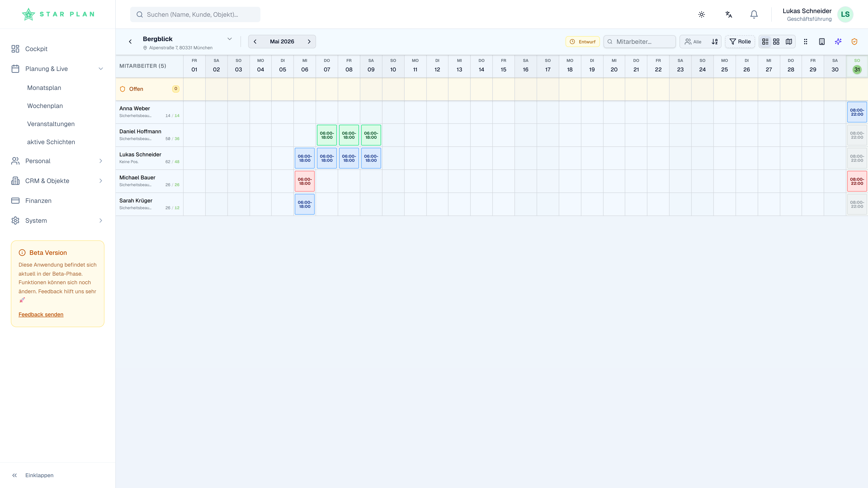Click the MITARBEITER (5) column header
This screenshot has width=868, height=488.
[x=143, y=66]
